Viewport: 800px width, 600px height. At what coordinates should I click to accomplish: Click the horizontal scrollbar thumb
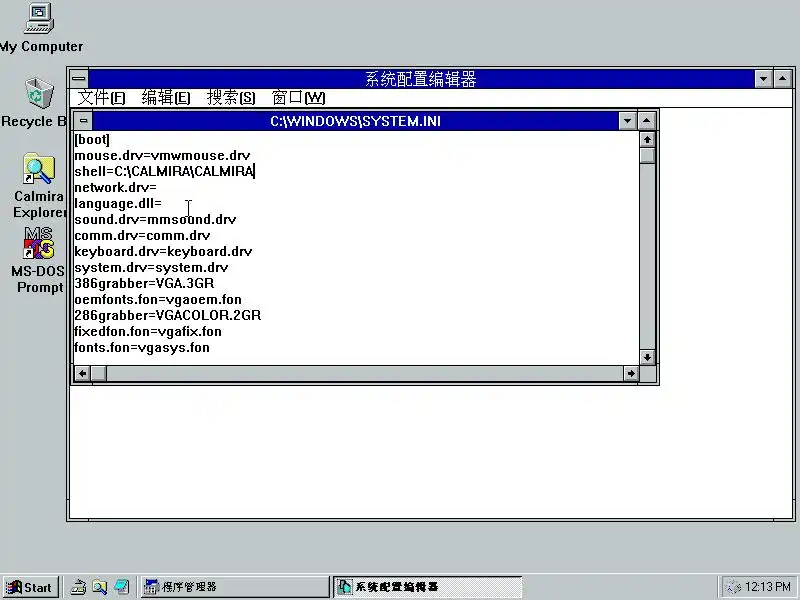click(x=99, y=373)
